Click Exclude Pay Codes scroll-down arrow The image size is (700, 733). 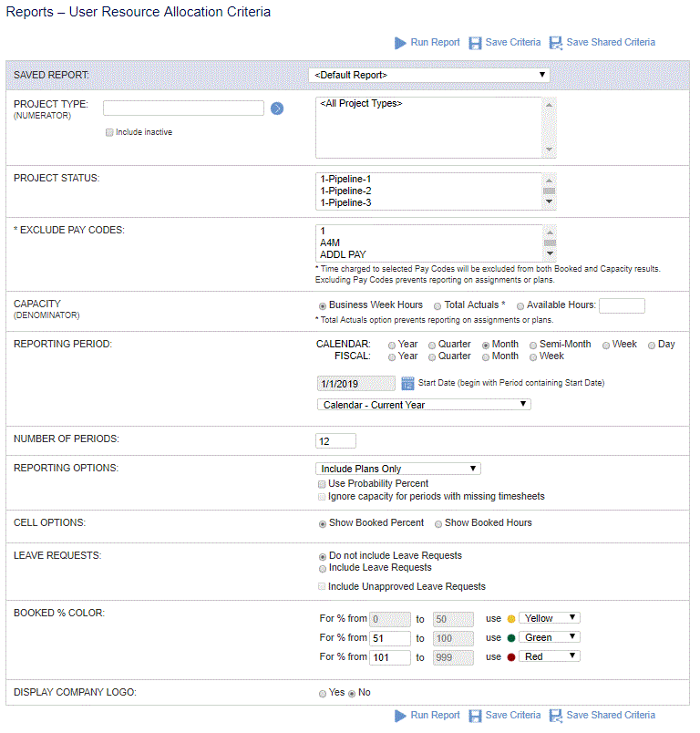550,253
